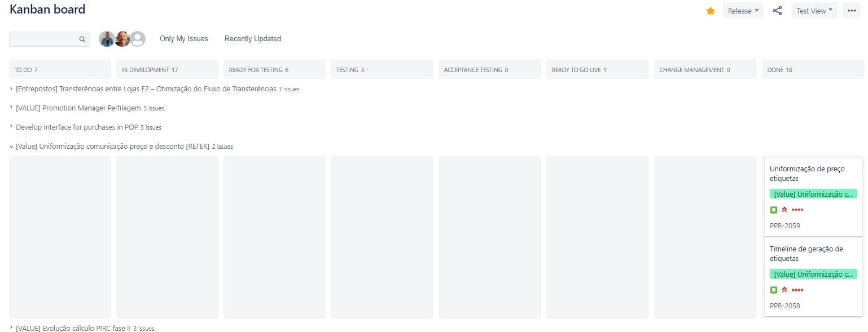Click the CHANGE MANAGEMENT column header
The image size is (868, 332).
coord(705,69)
